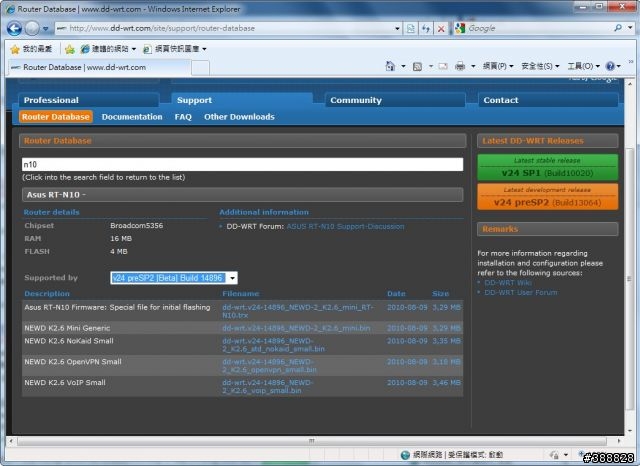Click the Add to Favorites bar star icon
The width and height of the screenshot is (640, 466).
[x=70, y=49]
